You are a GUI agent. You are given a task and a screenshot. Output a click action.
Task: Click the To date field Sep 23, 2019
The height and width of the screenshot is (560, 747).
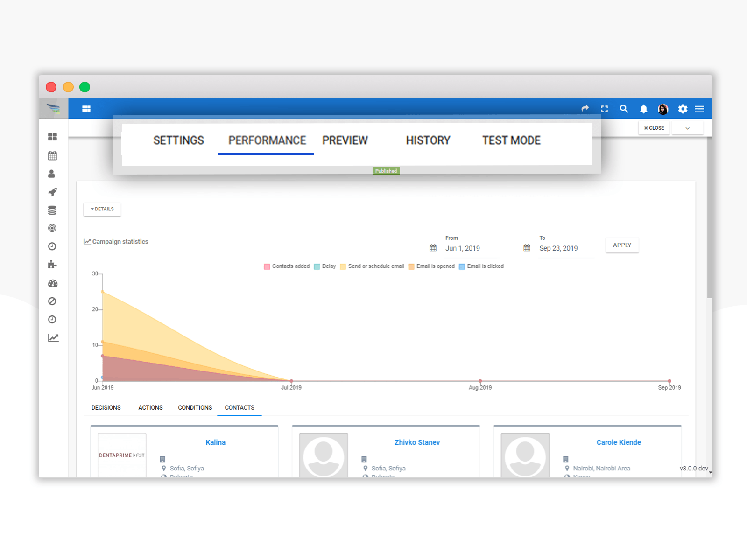[x=566, y=248]
